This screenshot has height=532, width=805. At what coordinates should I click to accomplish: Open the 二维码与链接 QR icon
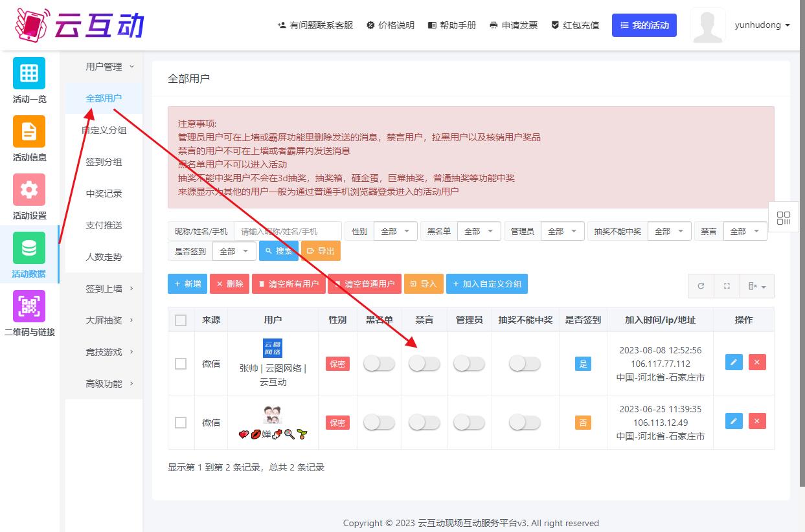[x=29, y=306]
